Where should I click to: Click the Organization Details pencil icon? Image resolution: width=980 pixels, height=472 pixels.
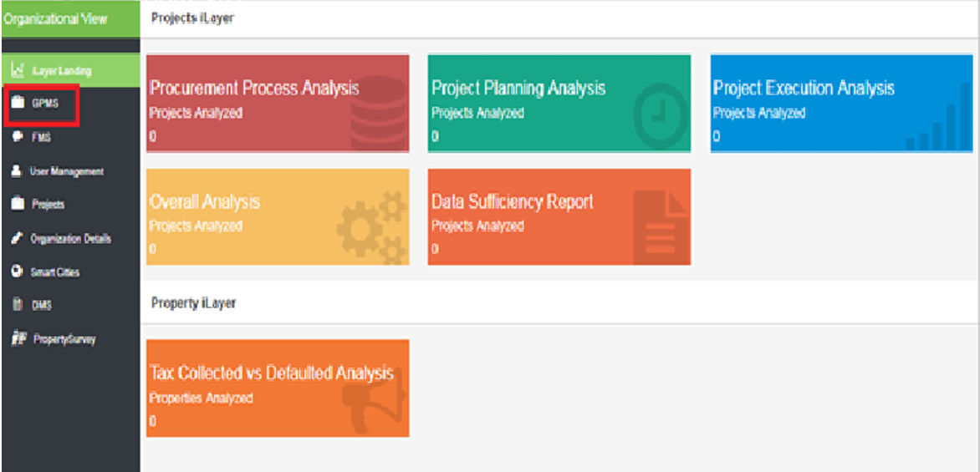pos(17,239)
